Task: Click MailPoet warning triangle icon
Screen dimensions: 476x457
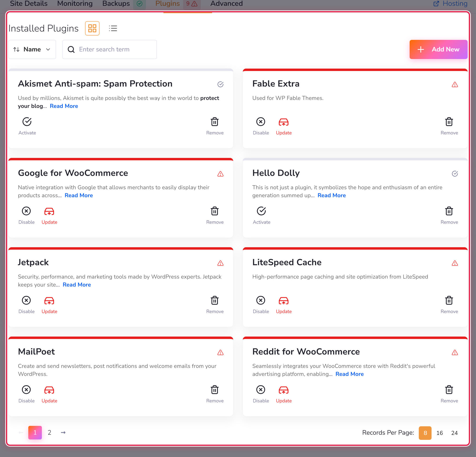Action: click(220, 352)
